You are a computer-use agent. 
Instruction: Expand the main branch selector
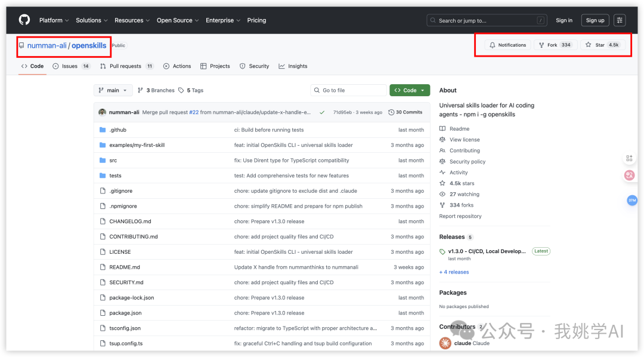pyautogui.click(x=113, y=90)
